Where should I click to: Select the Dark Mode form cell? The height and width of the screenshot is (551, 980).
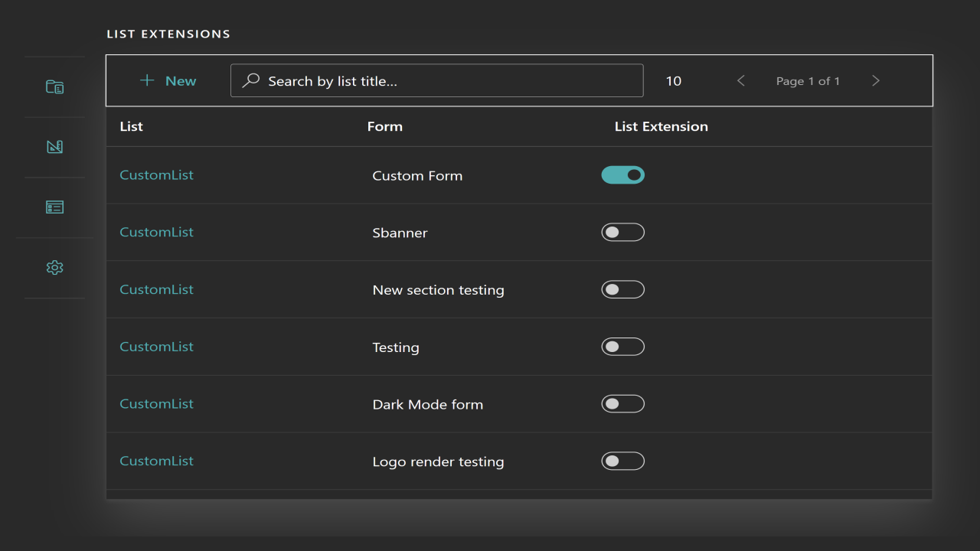[x=428, y=404]
